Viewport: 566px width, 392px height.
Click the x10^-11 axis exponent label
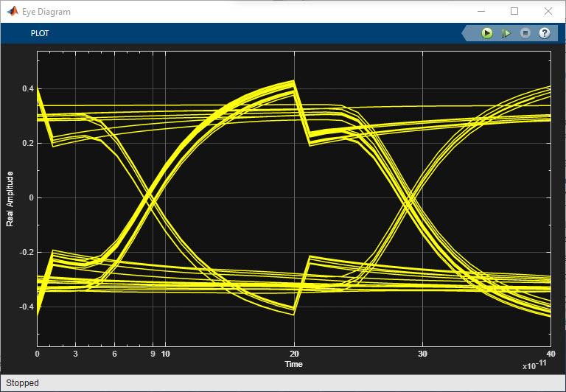(534, 365)
